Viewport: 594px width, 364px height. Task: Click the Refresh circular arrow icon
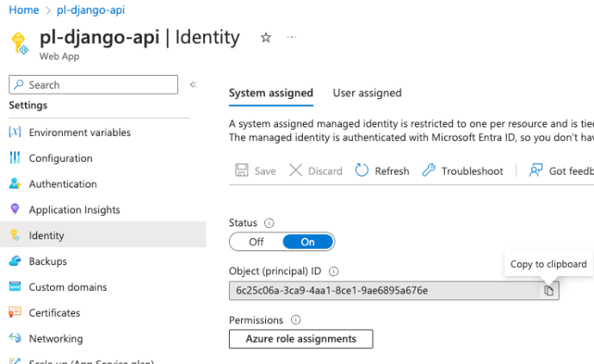(x=362, y=170)
